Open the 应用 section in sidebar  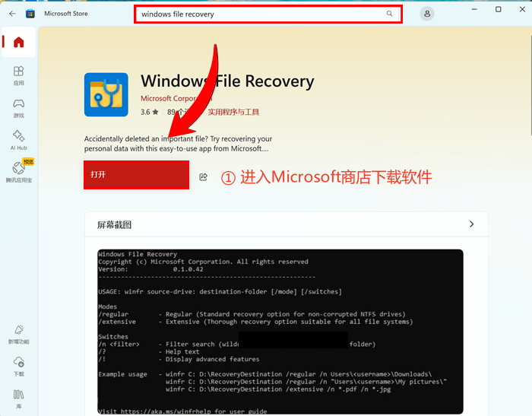(18, 75)
